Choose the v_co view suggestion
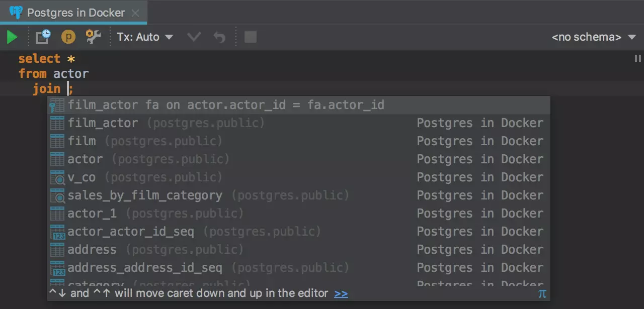 point(82,177)
